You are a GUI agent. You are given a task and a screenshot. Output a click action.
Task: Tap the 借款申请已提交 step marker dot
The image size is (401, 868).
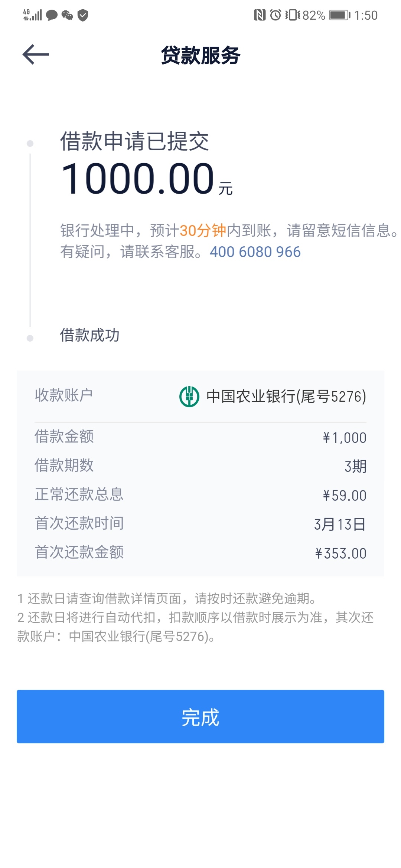(30, 144)
